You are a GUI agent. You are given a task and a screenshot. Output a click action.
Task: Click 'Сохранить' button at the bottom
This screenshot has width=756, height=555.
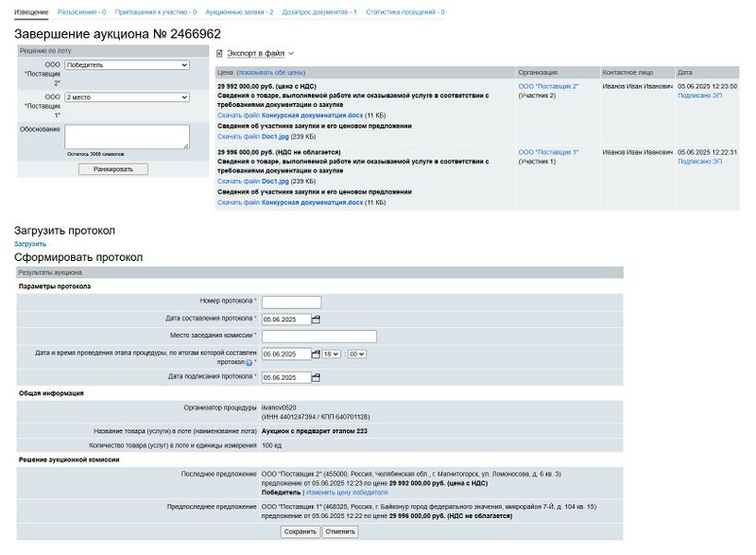pos(300,531)
